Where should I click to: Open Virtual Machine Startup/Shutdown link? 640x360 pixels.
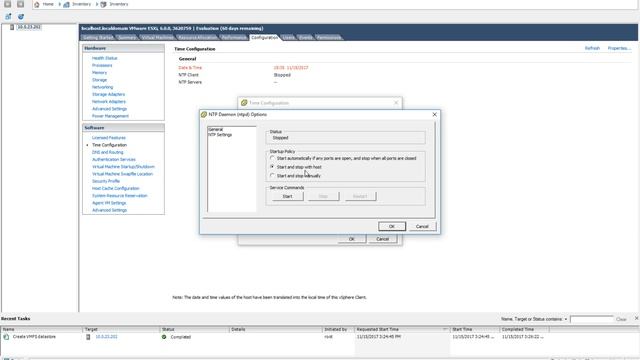pyautogui.click(x=123, y=167)
